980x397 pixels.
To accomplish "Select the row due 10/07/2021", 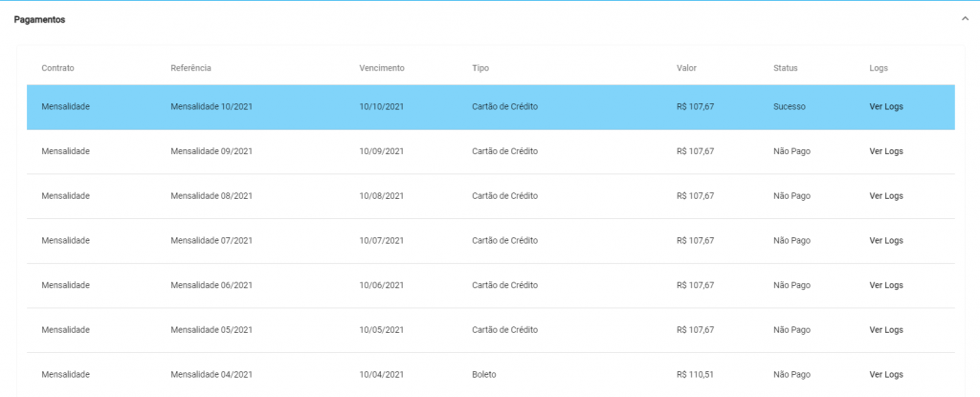I will coord(491,241).
